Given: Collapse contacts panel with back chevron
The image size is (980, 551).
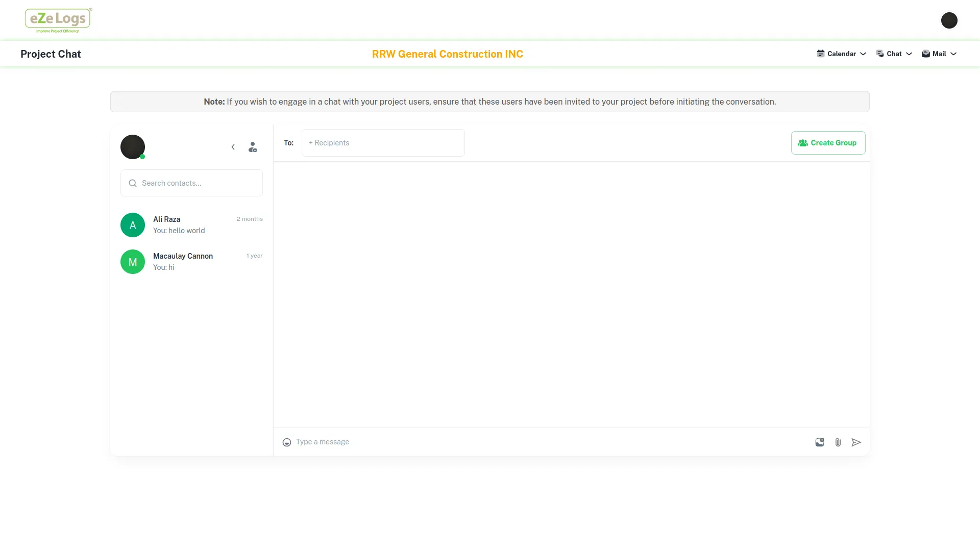Looking at the screenshot, I should pos(233,147).
